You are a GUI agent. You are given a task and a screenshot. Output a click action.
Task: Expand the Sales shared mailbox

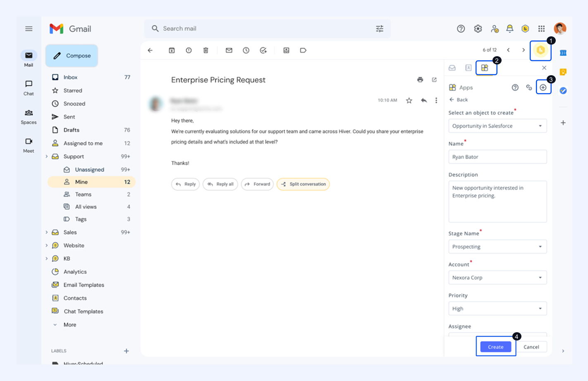point(47,232)
